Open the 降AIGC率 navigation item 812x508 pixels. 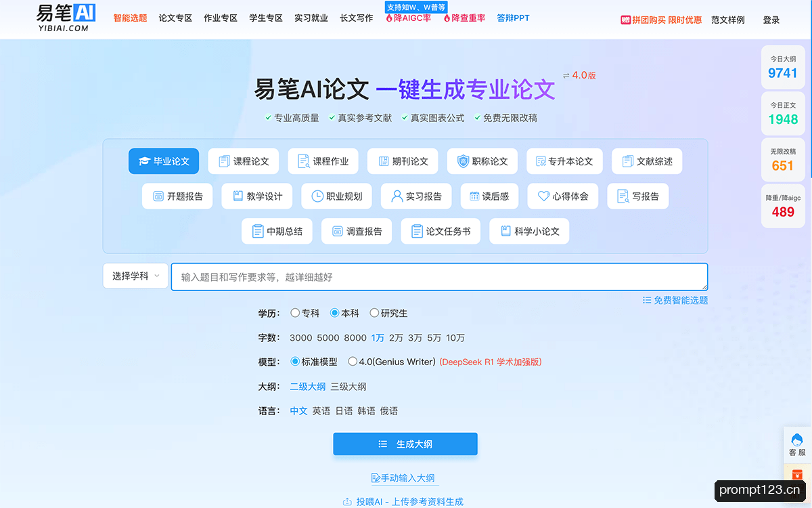click(x=408, y=18)
